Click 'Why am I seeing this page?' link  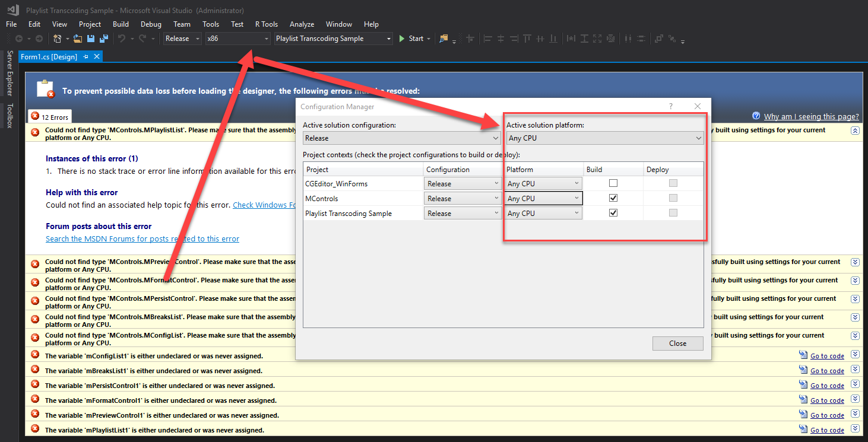(x=811, y=116)
